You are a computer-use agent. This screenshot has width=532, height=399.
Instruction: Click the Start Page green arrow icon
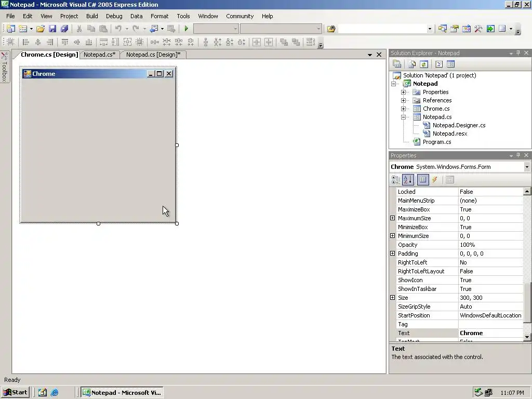490,29
